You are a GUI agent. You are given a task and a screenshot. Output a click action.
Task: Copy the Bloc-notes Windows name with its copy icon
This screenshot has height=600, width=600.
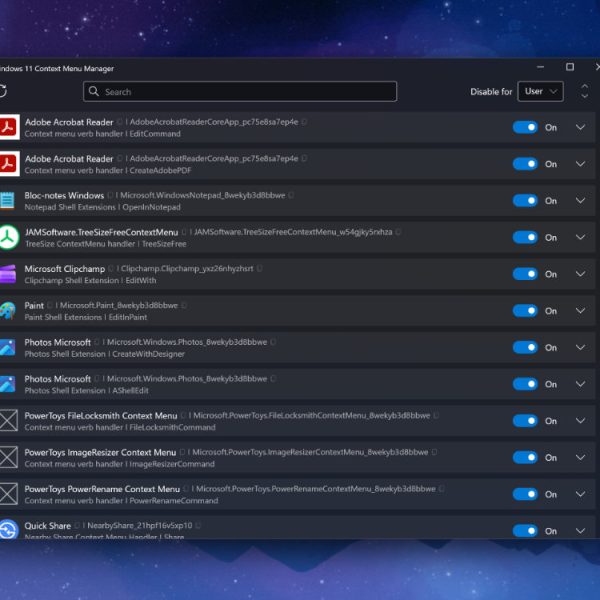tap(110, 195)
